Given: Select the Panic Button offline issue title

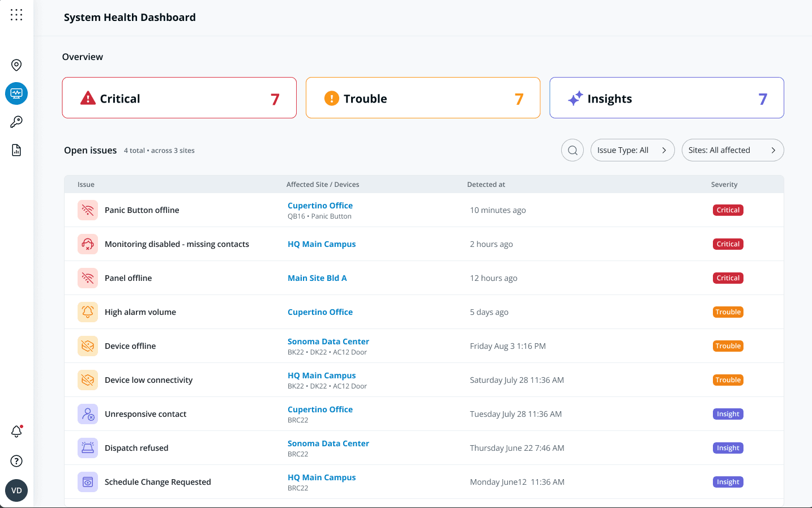Looking at the screenshot, I should pos(142,210).
